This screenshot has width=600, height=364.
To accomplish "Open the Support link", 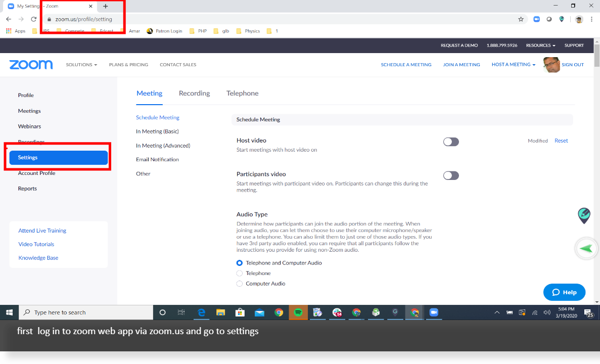I will [574, 45].
